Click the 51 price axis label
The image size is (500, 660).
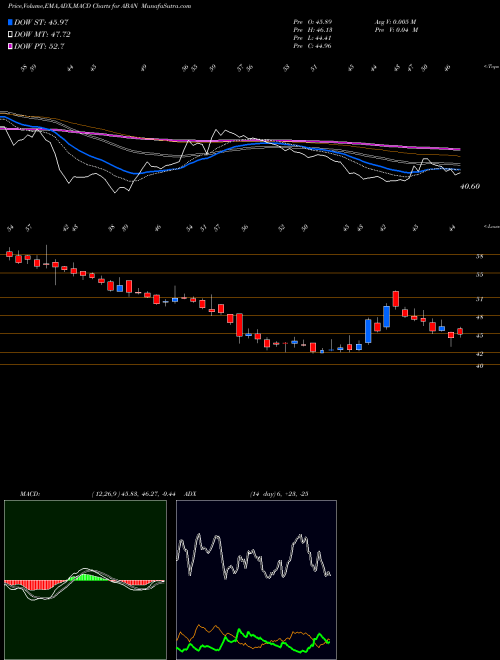479,299
